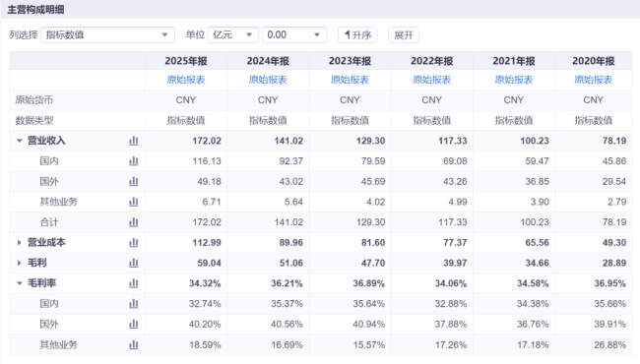The image size is (640, 364).
Task: Open the 列选择 指标数值 dropdown
Action: click(107, 35)
